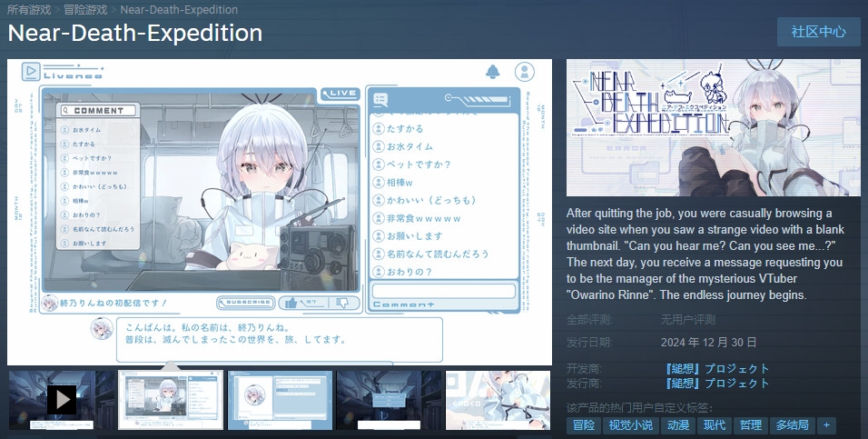
Task: Open the dark library dialog screenshot thumbnail
Action: tap(390, 400)
